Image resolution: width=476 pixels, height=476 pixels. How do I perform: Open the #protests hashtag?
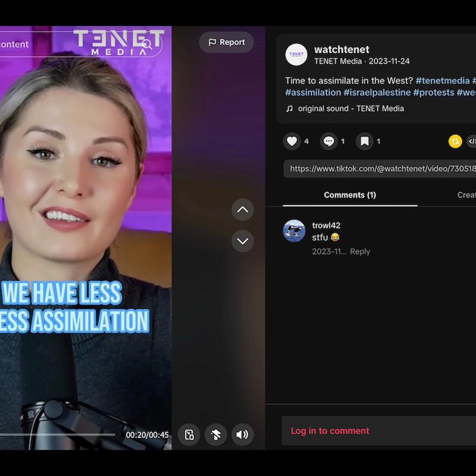coord(434,92)
